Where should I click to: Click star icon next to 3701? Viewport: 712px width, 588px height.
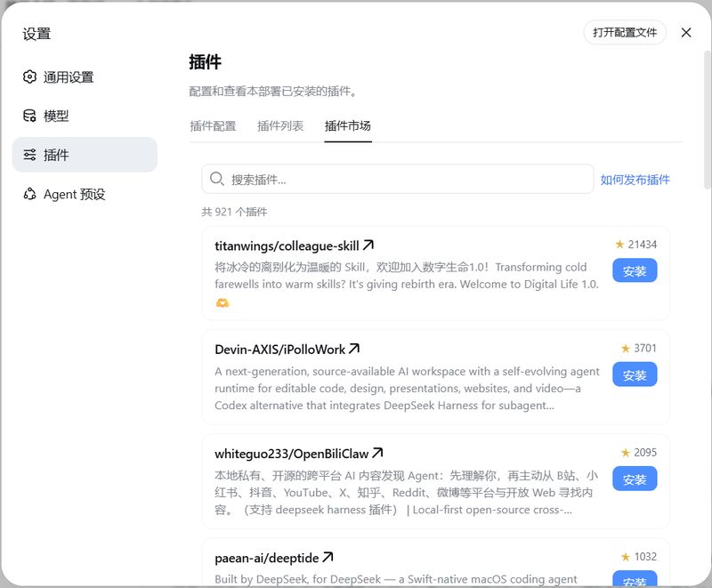pos(626,348)
